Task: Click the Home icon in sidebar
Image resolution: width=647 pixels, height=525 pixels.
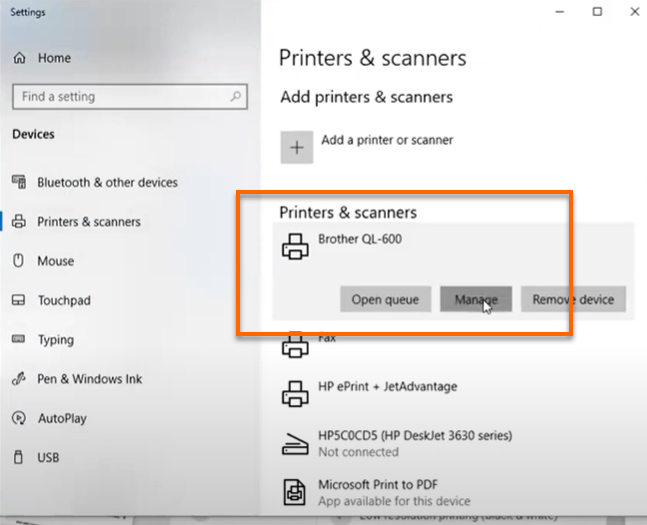Action: pyautogui.click(x=19, y=59)
